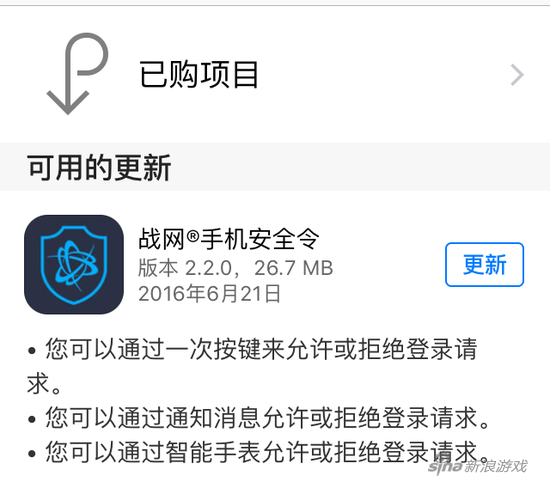Select the 可用的更新 section header

[x=100, y=168]
